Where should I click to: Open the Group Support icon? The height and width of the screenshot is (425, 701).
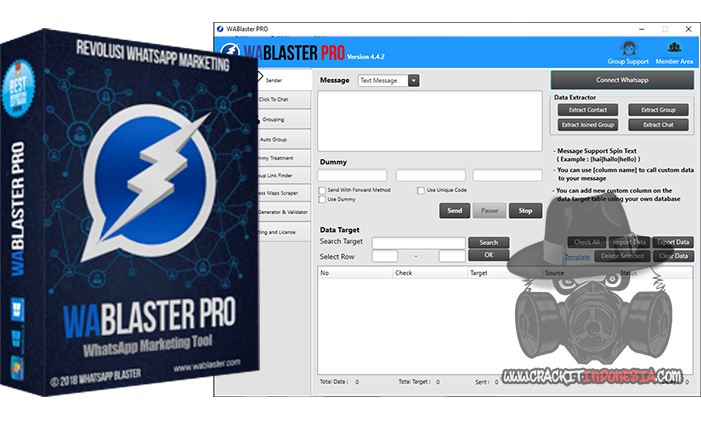point(628,51)
